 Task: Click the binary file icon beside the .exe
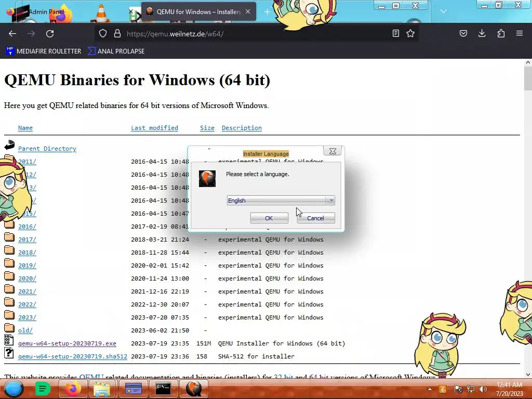point(9,340)
